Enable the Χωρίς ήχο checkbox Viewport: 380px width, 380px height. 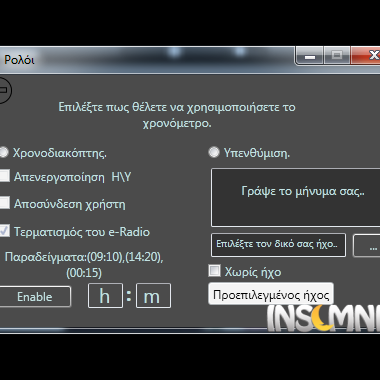point(214,271)
